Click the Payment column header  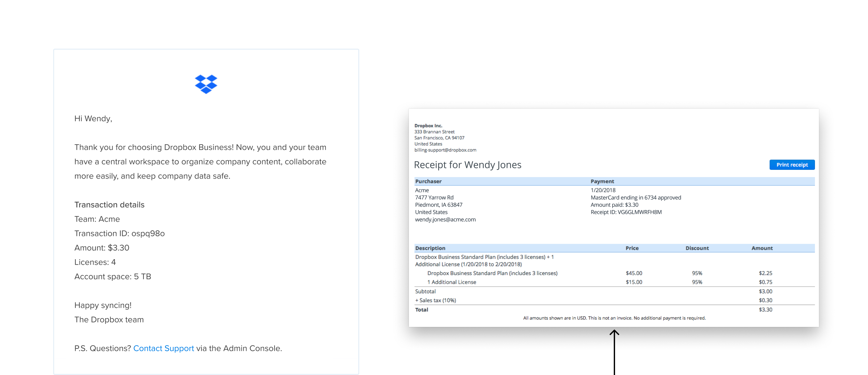point(602,181)
